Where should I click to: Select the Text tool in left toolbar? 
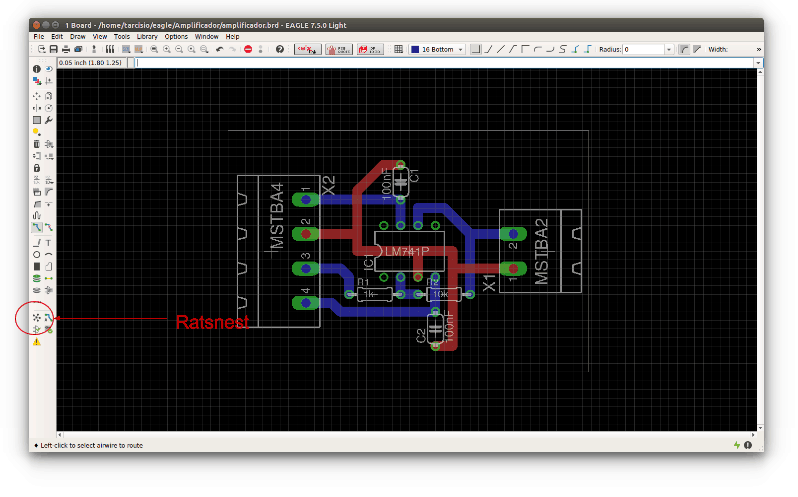pos(48,242)
